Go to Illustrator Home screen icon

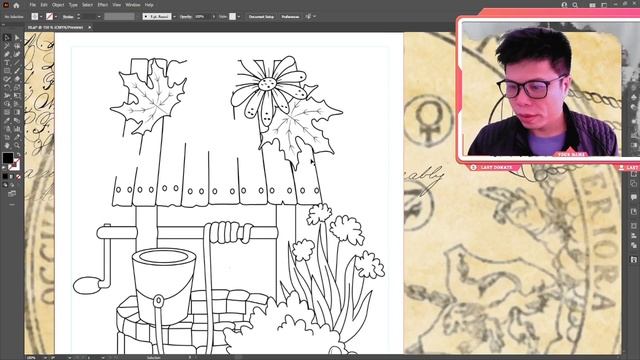16,5
